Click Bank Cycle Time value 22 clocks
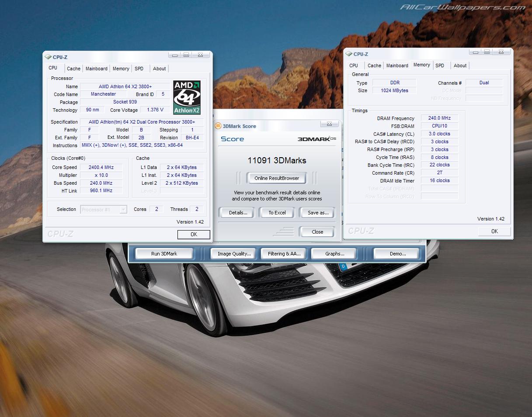This screenshot has width=532, height=417. coord(439,165)
